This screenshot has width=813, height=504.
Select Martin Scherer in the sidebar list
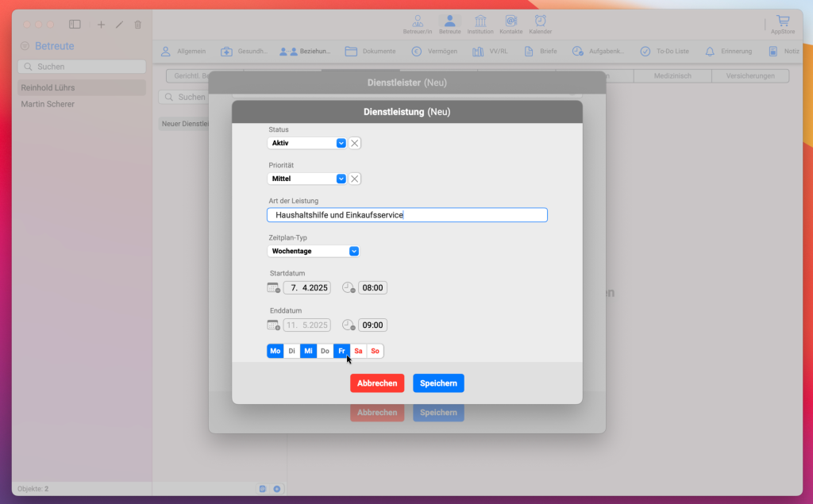coord(48,104)
